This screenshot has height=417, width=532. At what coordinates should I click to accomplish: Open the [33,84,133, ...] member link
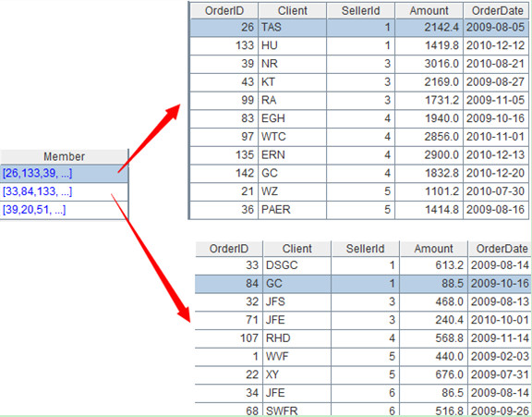pos(37,191)
